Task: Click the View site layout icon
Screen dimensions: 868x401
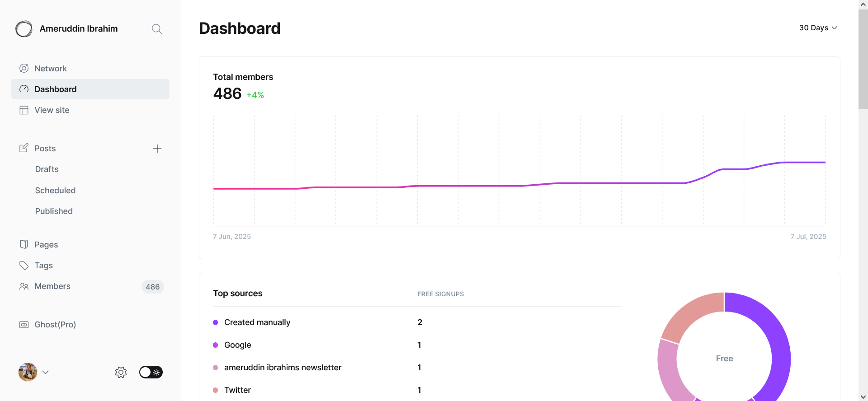Action: pyautogui.click(x=24, y=110)
